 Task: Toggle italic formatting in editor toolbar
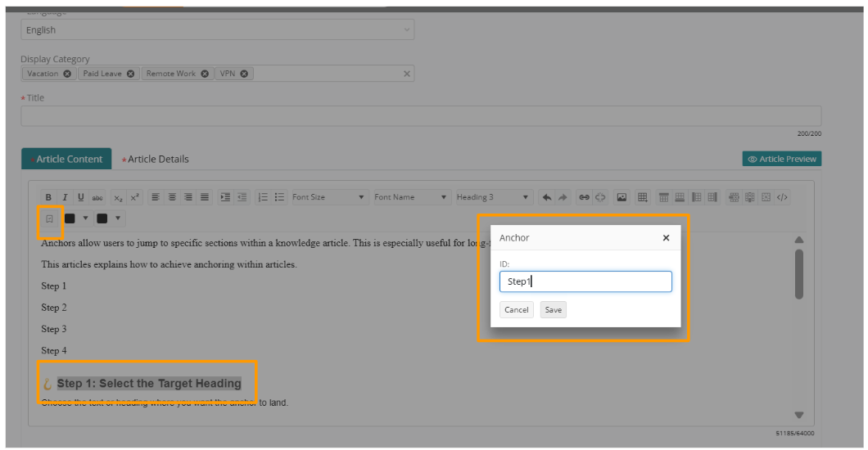(65, 197)
